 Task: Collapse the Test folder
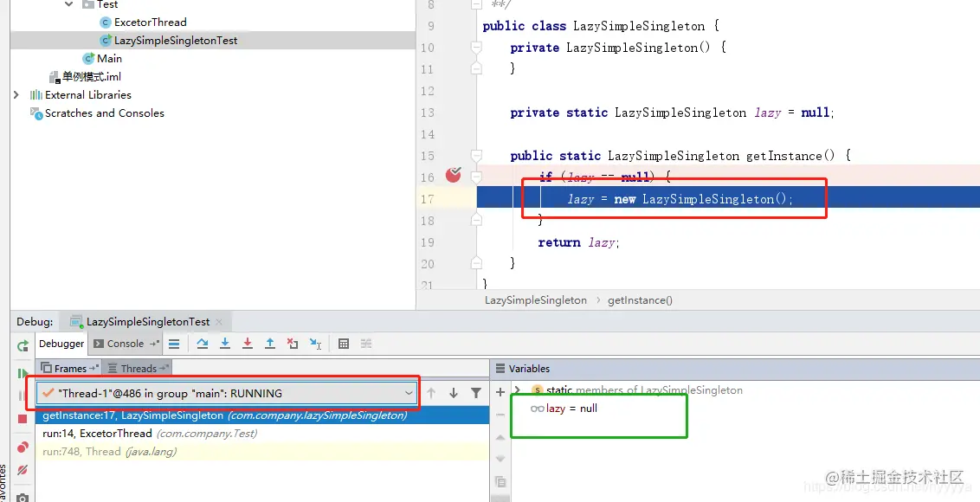click(x=68, y=4)
